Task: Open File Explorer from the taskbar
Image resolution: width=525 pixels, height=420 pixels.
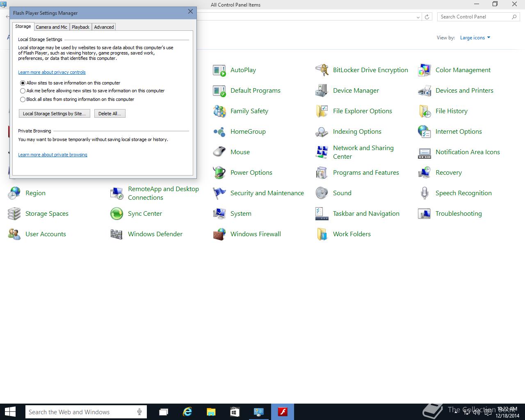Action: 211,412
